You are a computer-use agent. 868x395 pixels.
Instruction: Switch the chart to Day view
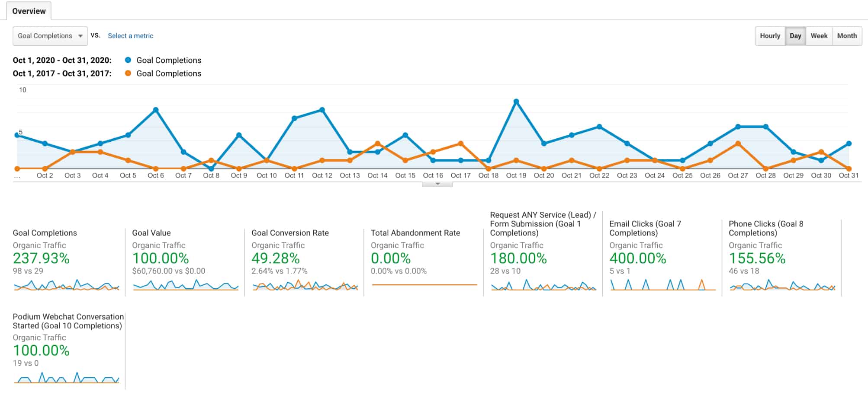pyautogui.click(x=795, y=36)
